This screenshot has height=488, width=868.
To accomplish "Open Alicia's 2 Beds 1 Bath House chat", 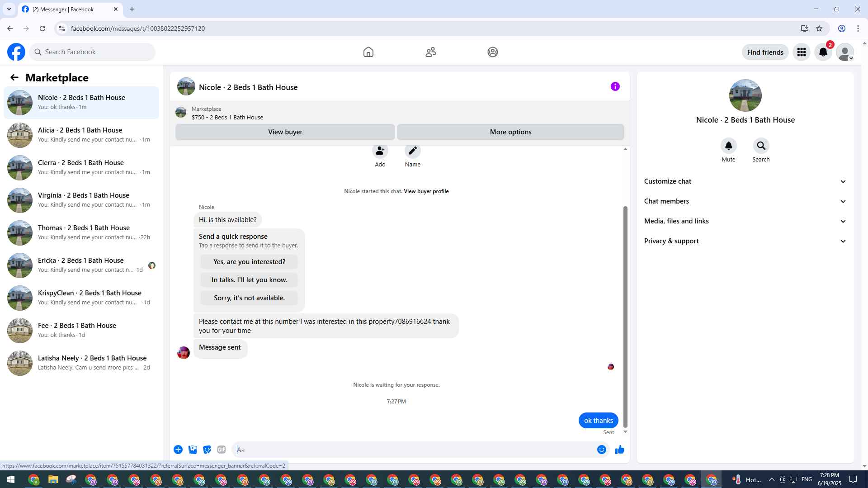I will (81, 135).
